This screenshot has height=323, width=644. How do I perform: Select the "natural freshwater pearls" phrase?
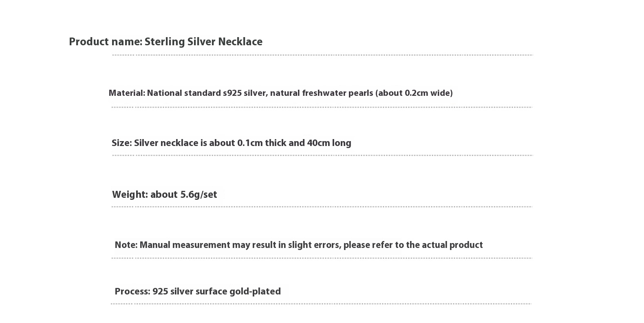(x=321, y=93)
